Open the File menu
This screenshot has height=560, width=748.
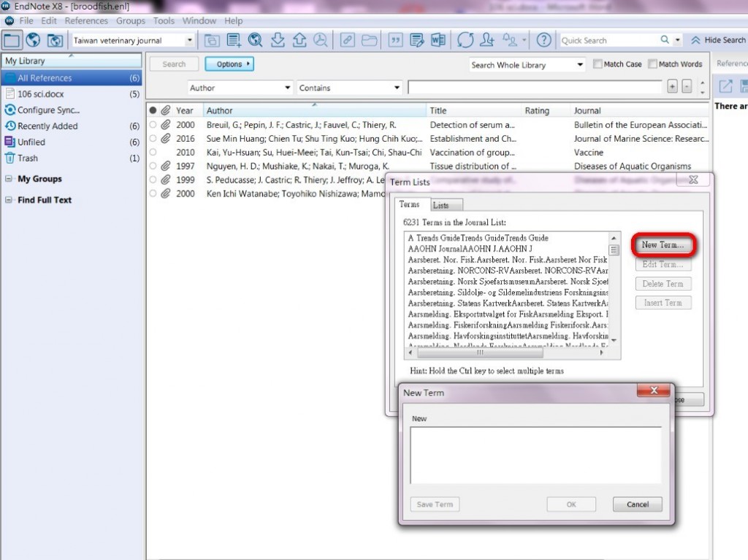point(26,21)
